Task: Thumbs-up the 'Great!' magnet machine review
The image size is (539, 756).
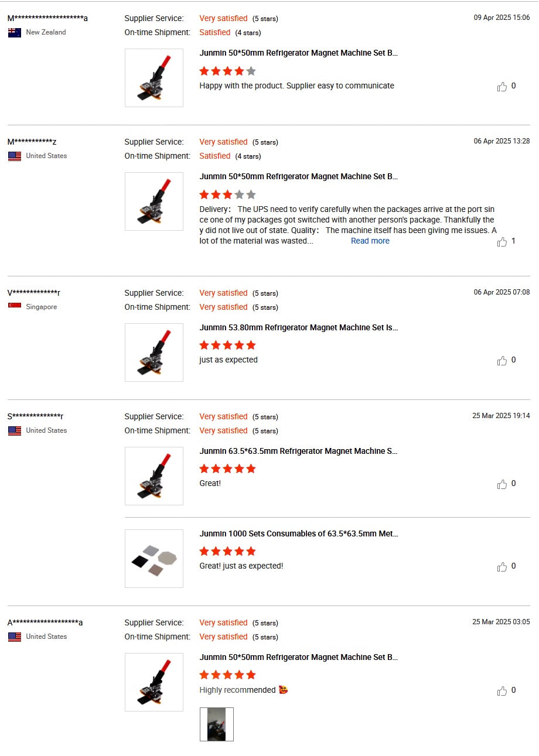Action: (x=502, y=484)
